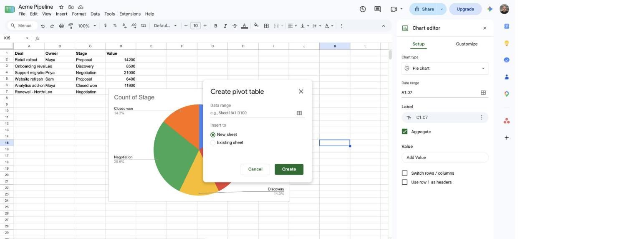Open the text color picker
644x239 pixels.
244,26
